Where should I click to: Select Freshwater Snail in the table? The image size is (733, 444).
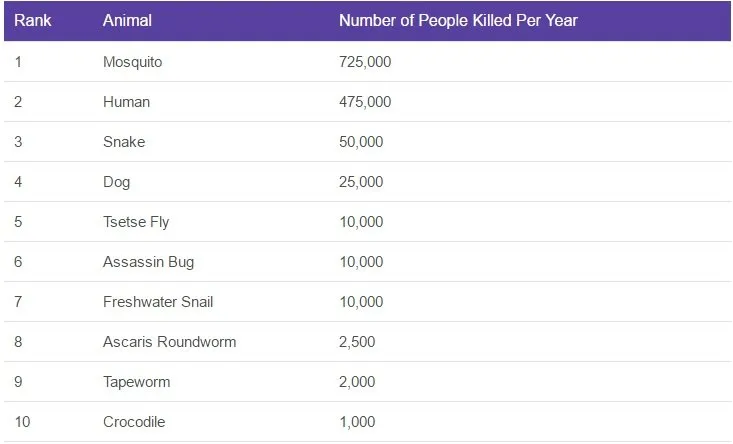click(158, 302)
